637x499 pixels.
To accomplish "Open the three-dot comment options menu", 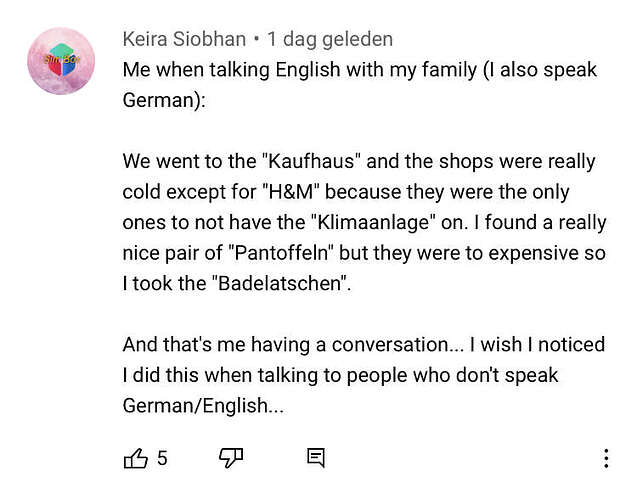I will [605, 459].
